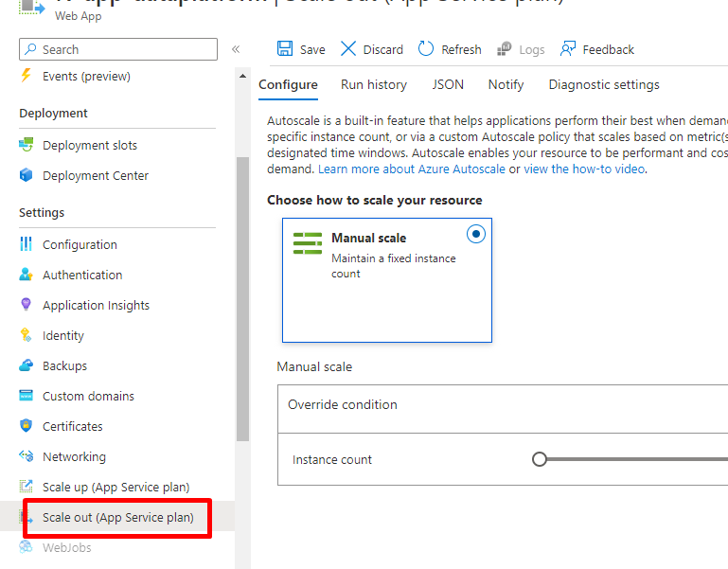Click the sidebar scroll-up arrow
Viewport: 728px width, 569px height.
242,76
